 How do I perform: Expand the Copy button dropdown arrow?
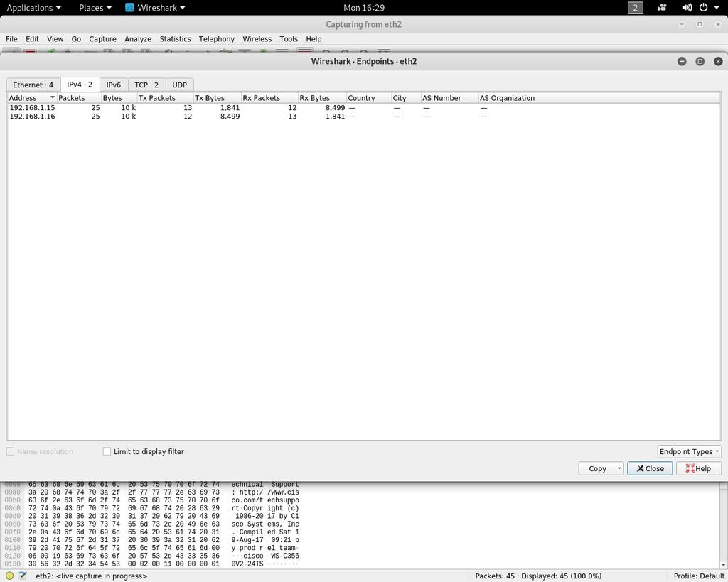[619, 468]
